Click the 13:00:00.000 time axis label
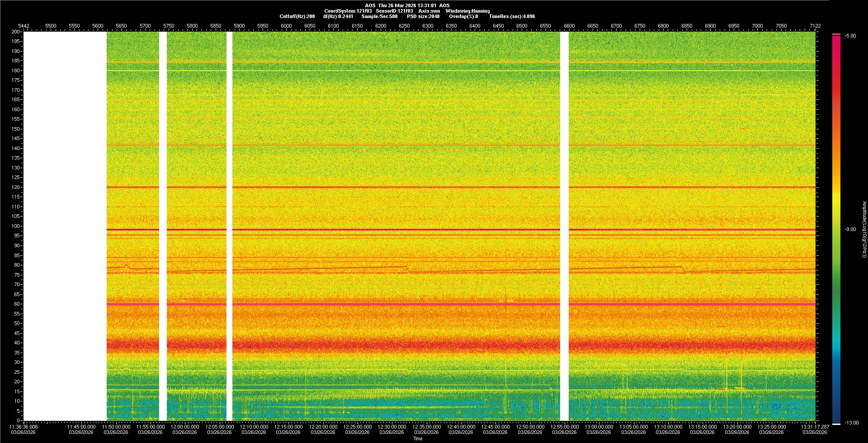This screenshot has height=443, width=868. click(599, 427)
